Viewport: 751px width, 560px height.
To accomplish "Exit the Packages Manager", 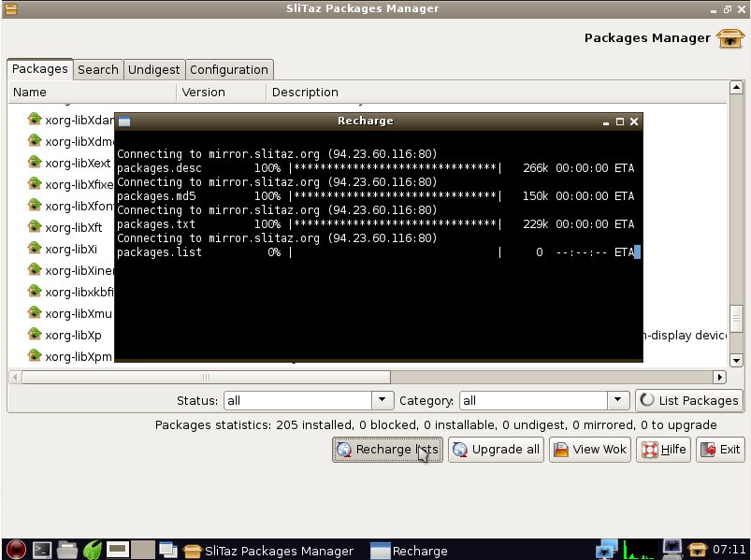I will tap(720, 450).
